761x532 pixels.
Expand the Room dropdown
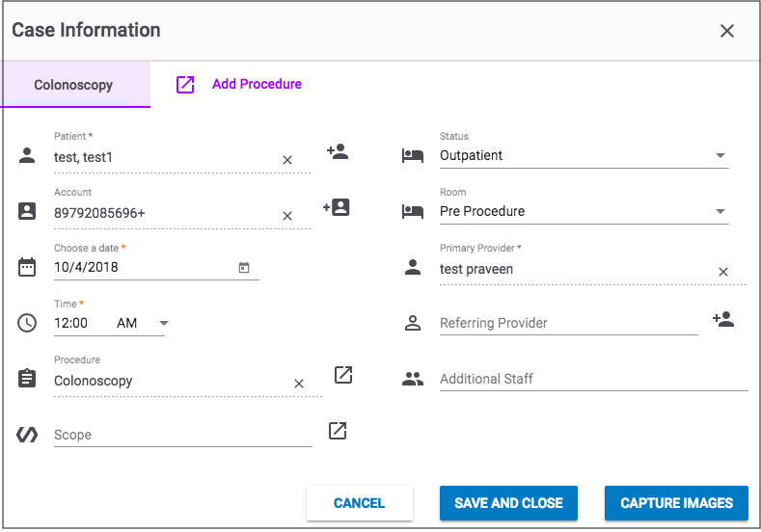(720, 212)
